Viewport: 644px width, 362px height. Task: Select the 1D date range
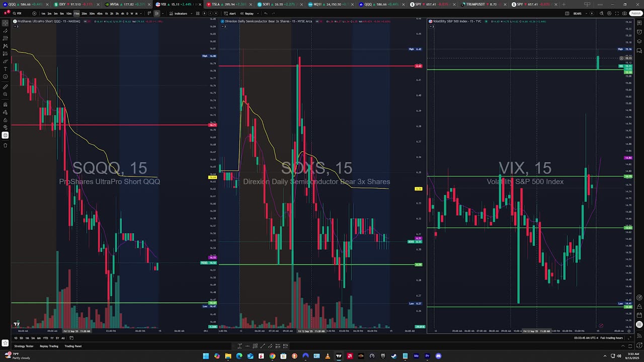click(16, 338)
